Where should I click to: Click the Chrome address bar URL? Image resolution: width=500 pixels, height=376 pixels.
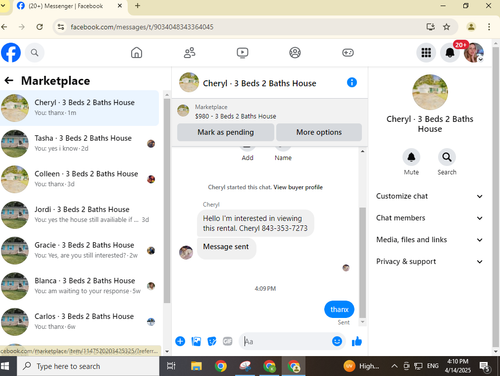[x=142, y=27]
